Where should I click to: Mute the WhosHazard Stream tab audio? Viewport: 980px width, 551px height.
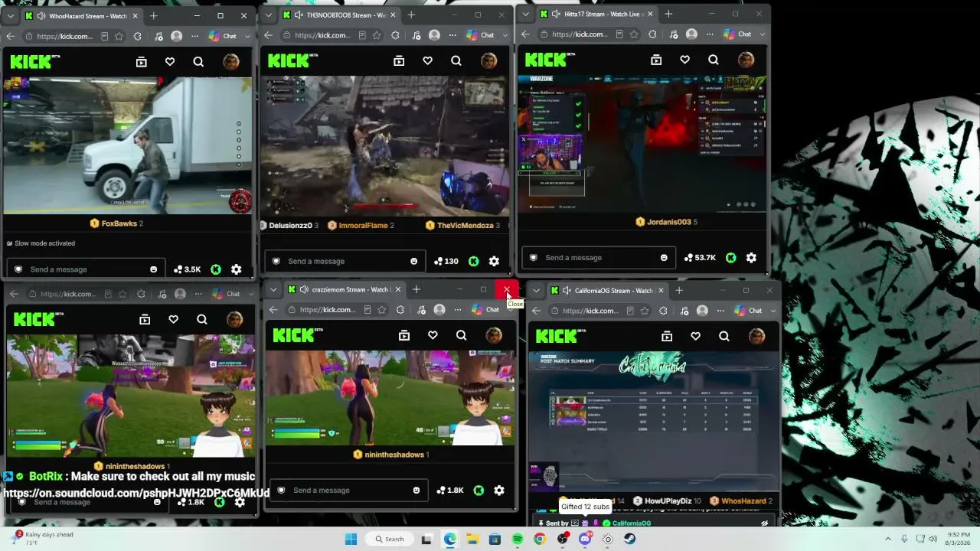point(41,16)
